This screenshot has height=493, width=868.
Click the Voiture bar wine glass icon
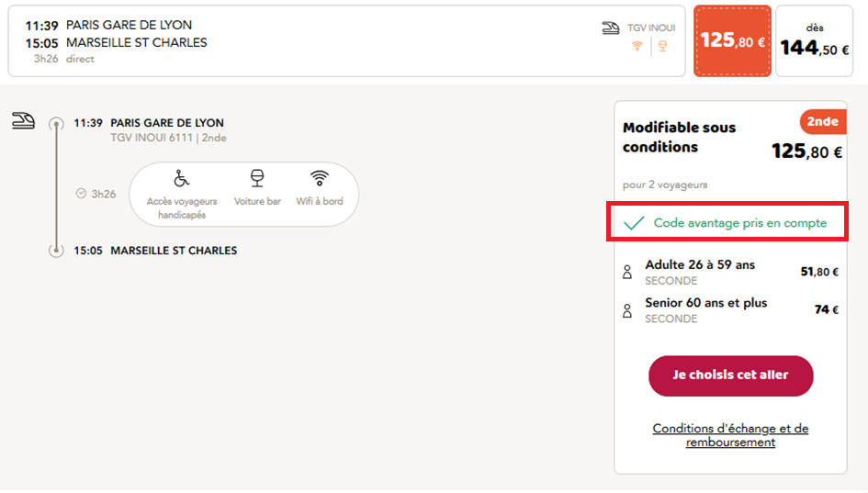[x=257, y=178]
